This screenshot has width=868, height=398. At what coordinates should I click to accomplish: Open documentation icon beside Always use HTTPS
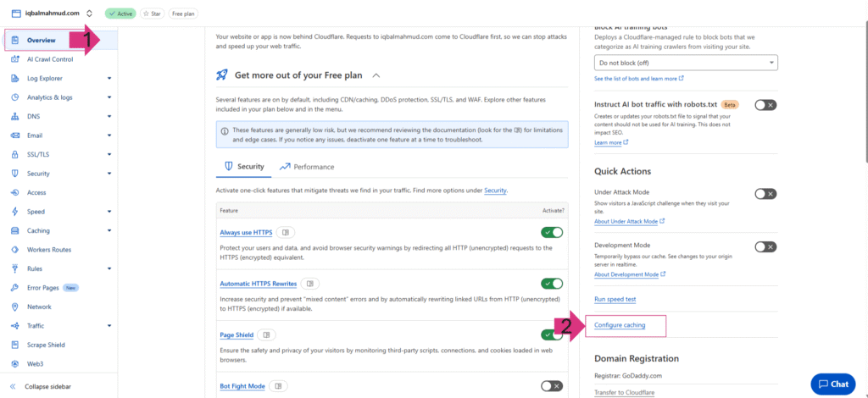tap(286, 233)
